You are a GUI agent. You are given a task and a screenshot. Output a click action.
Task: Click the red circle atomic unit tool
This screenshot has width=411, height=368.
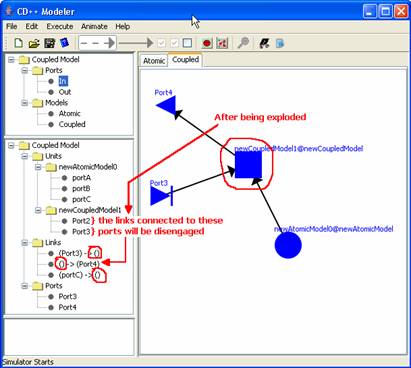click(207, 43)
